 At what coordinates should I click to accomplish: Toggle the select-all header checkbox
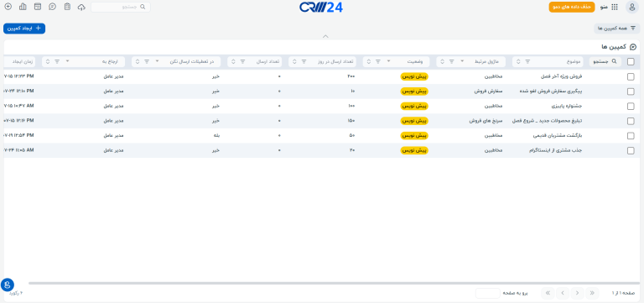coord(631,61)
